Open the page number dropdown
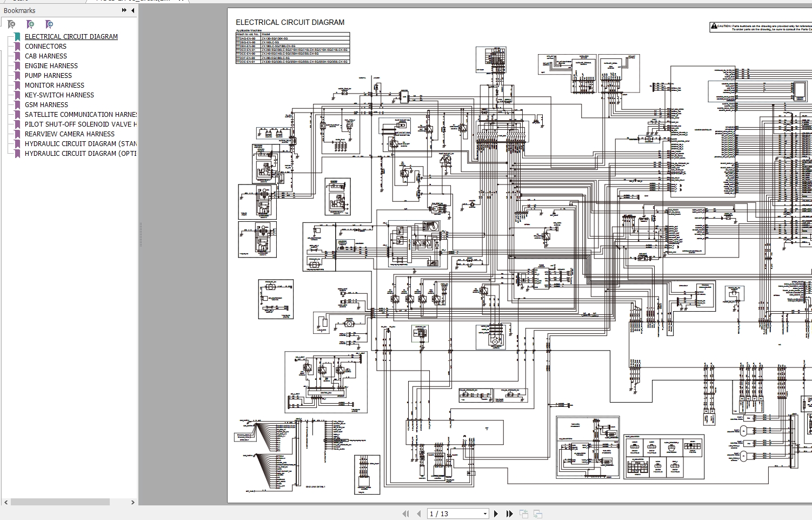The width and height of the screenshot is (812, 520). (x=484, y=514)
